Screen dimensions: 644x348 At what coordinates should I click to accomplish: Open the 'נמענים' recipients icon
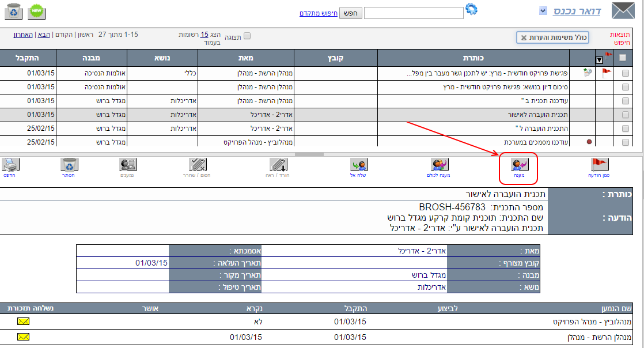(128, 165)
